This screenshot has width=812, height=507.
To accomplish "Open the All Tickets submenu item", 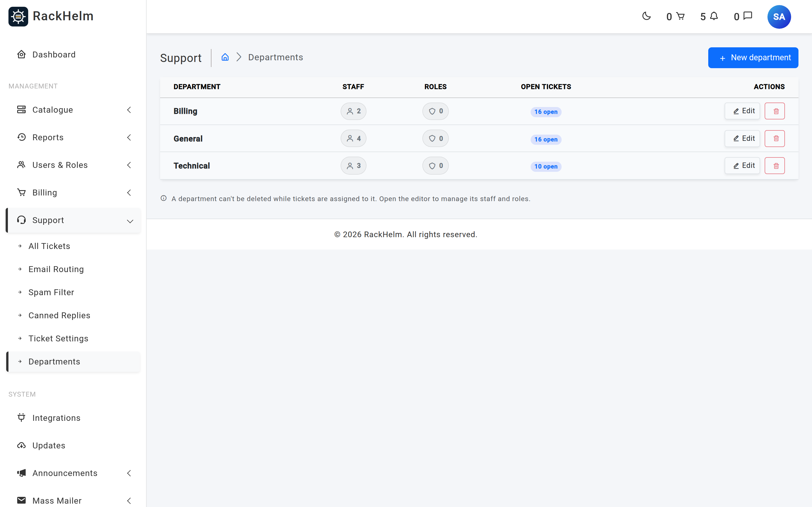I will 49,246.
